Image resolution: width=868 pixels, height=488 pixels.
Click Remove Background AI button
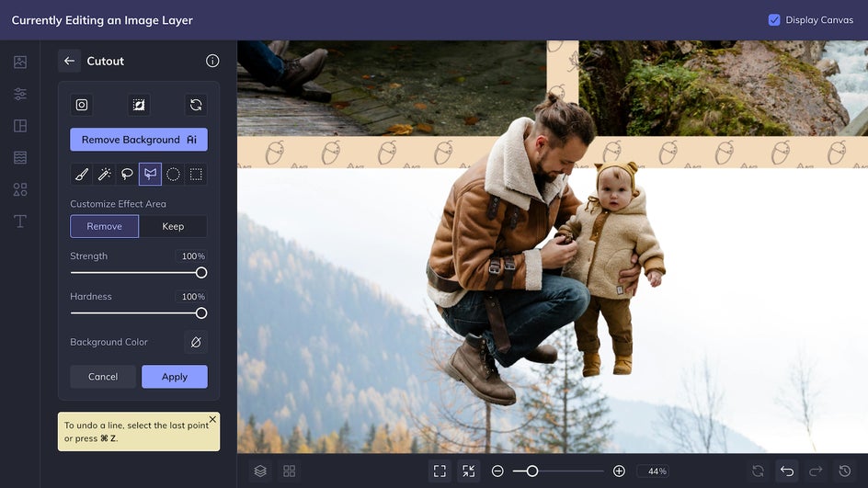[139, 140]
